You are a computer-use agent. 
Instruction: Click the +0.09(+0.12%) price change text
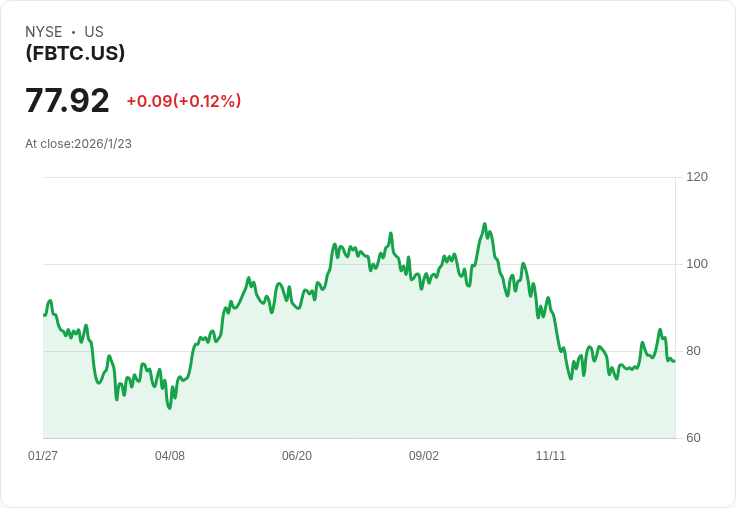point(183,101)
